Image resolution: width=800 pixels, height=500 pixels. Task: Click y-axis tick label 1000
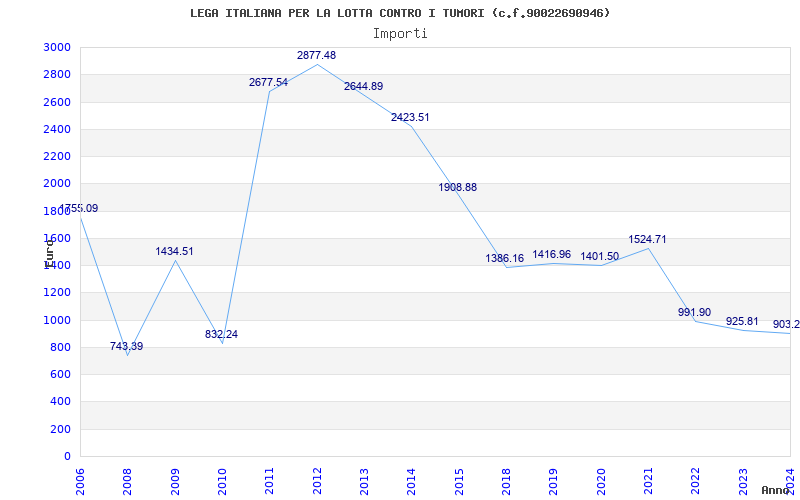(58, 320)
